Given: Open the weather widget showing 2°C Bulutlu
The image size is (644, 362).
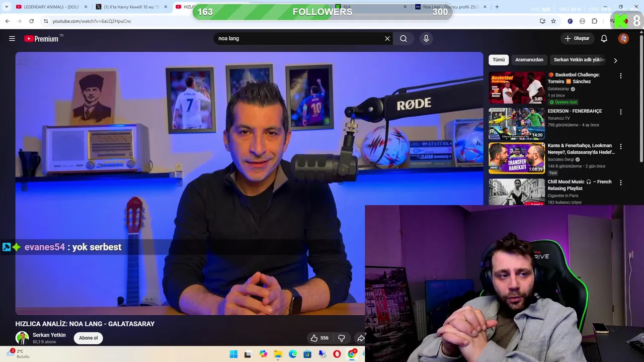Looking at the screenshot, I should click(x=18, y=353).
